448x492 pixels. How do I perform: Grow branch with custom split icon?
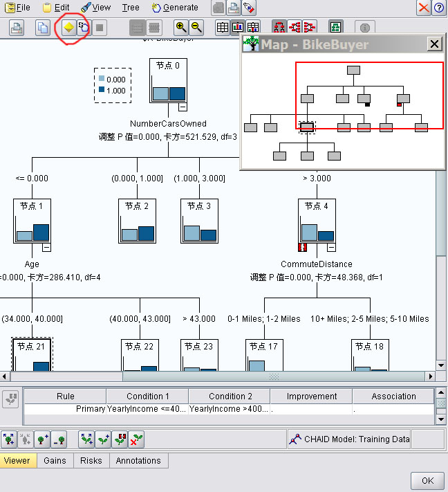point(120,439)
